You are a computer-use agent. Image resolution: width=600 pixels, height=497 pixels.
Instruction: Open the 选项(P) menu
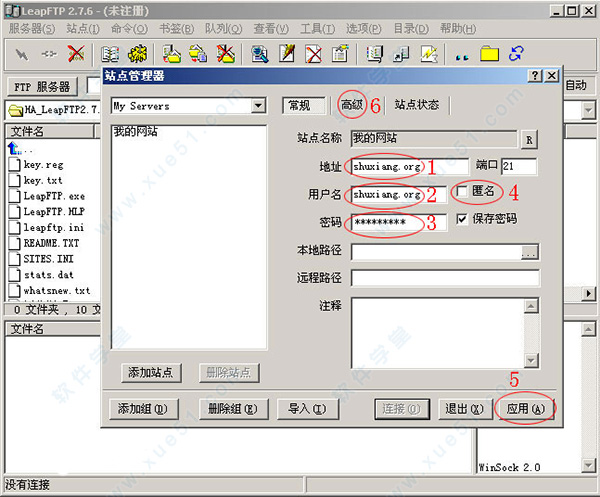tap(364, 29)
